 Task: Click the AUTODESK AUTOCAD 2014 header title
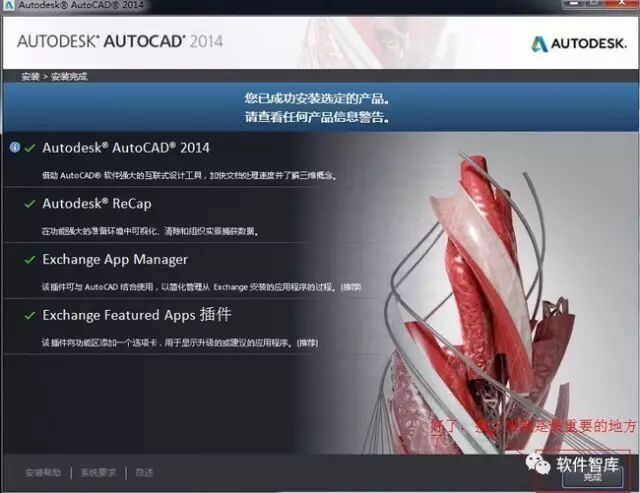(120, 41)
